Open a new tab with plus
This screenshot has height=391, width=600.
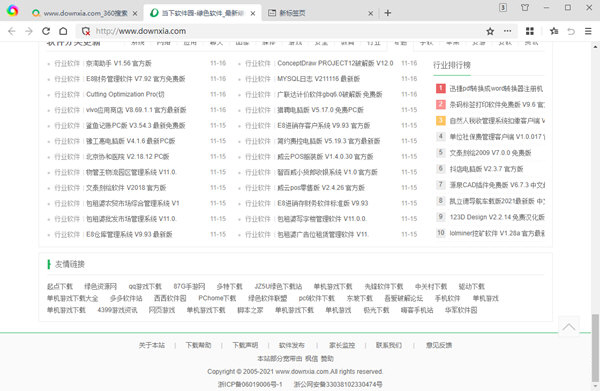[x=388, y=13]
